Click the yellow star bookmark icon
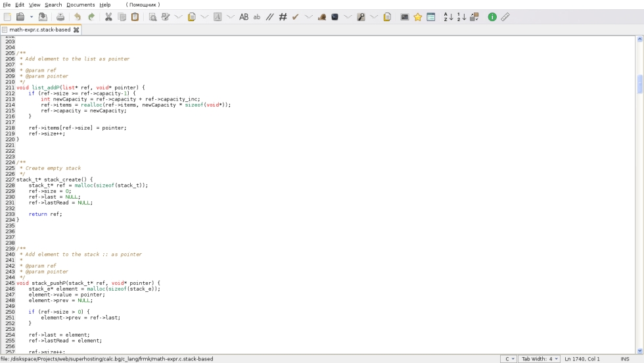Image resolution: width=644 pixels, height=363 pixels. [x=417, y=17]
